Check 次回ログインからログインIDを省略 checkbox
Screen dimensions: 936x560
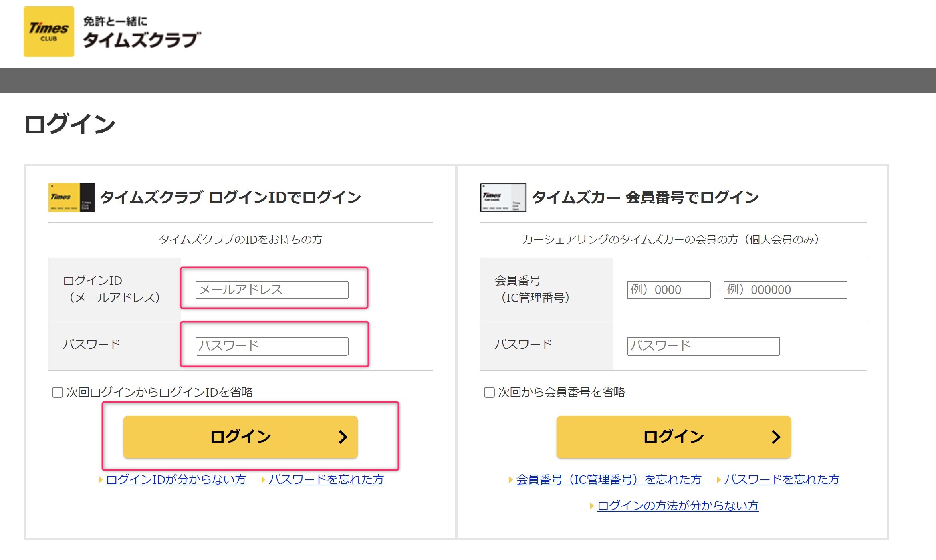click(x=58, y=392)
